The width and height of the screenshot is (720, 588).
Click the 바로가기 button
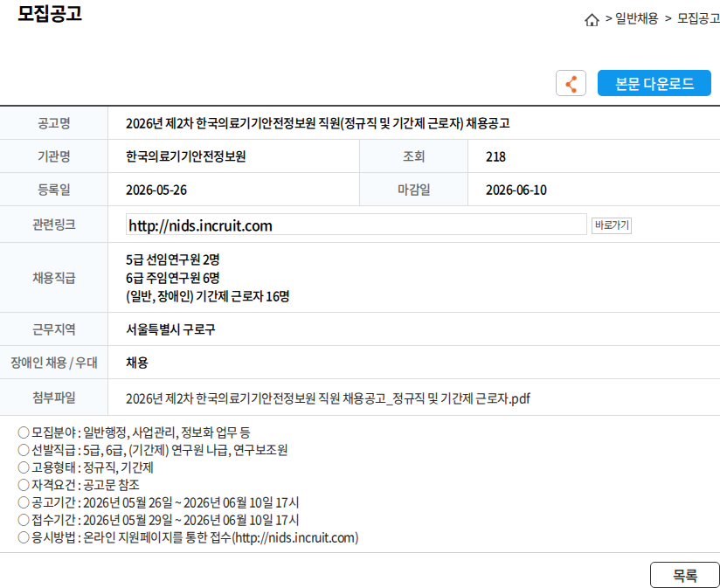pos(611,225)
